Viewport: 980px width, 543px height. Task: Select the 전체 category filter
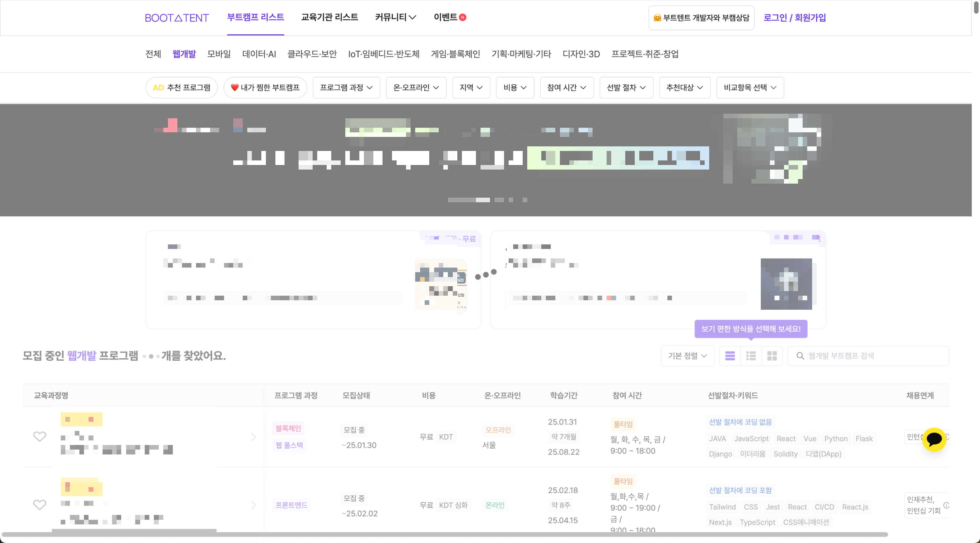point(153,54)
